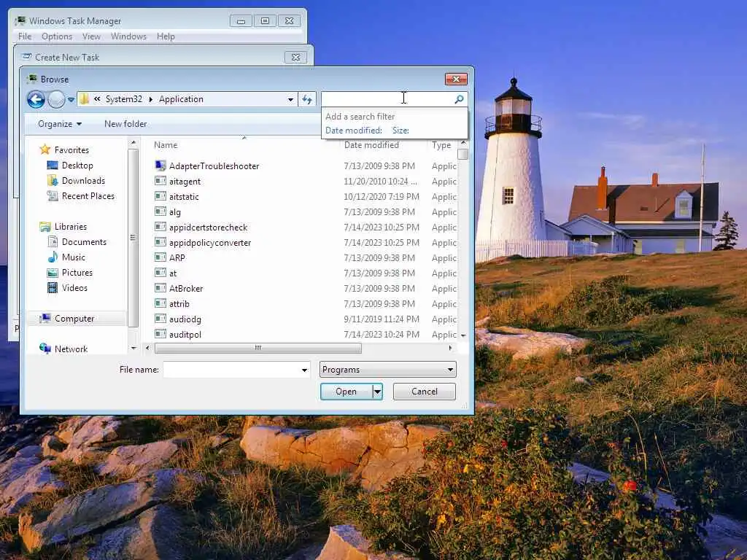Image resolution: width=747 pixels, height=560 pixels.
Task: Click the Type column header
Action: pyautogui.click(x=441, y=145)
